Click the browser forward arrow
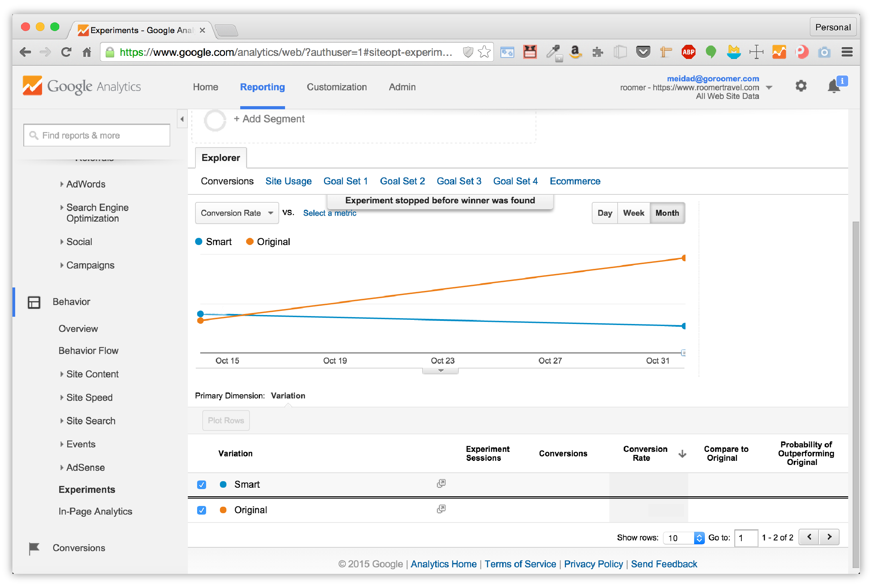873x588 pixels. (x=45, y=52)
